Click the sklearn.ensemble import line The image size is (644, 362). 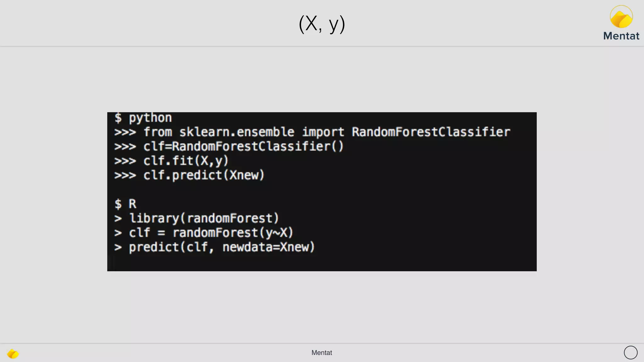point(312,132)
